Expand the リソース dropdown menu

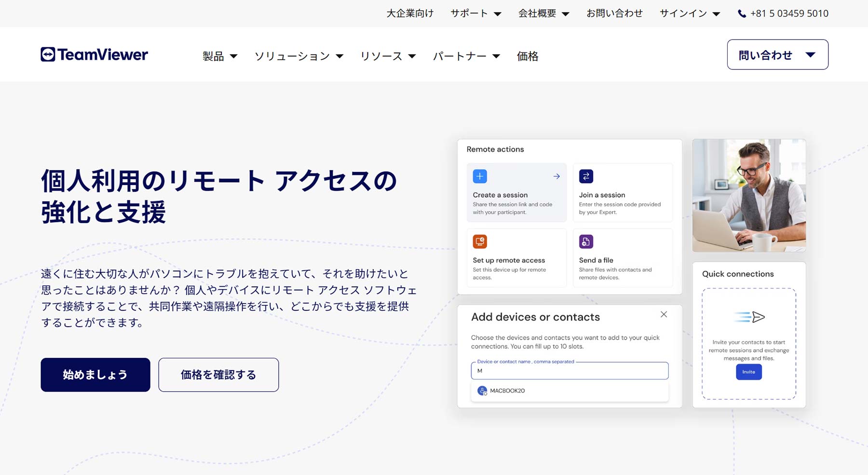click(x=388, y=56)
